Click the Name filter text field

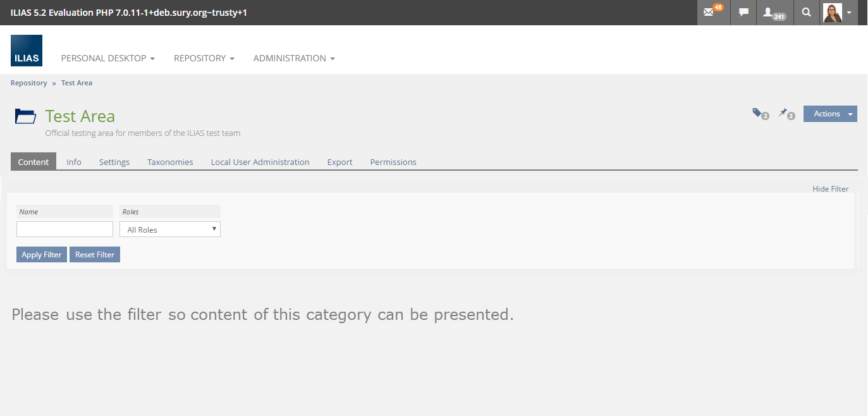pyautogui.click(x=64, y=229)
